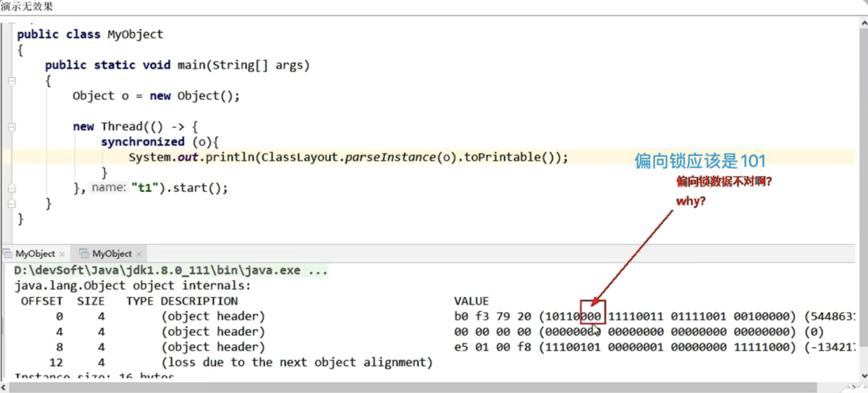Click the 'synchronized (o){' line

click(160, 142)
